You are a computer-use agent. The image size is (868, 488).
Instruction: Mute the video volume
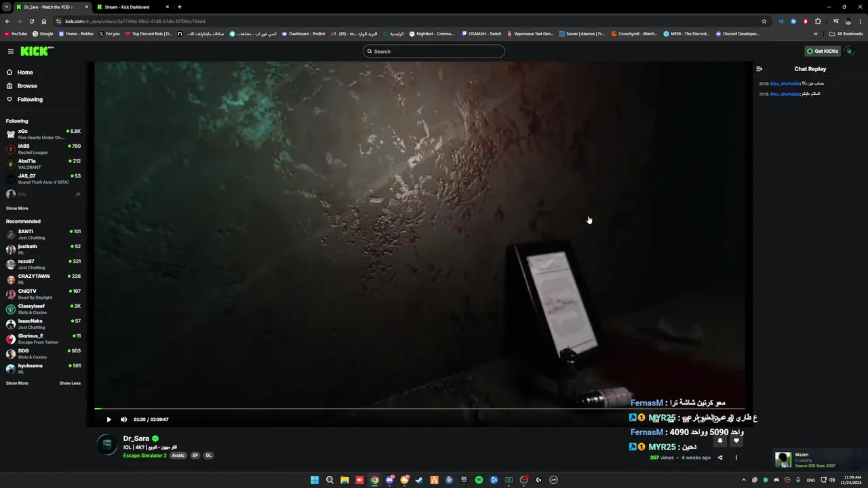tap(123, 420)
